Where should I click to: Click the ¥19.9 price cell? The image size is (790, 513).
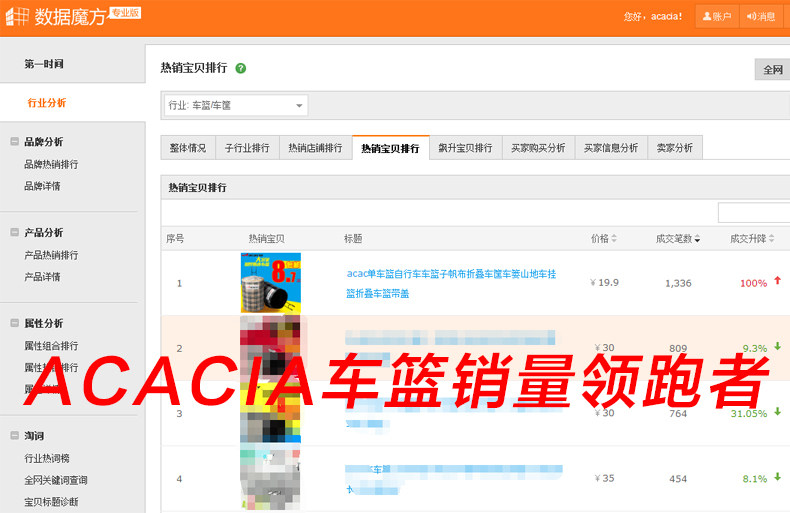[605, 283]
